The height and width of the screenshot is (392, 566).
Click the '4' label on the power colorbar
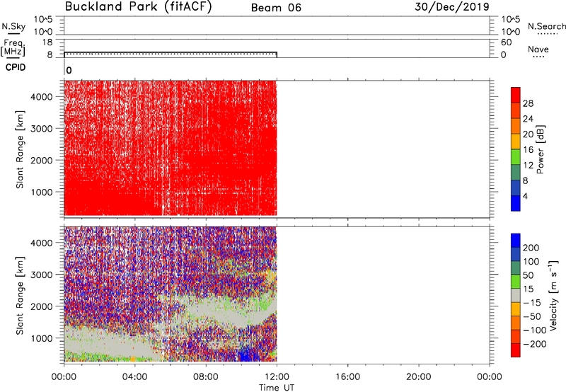[525, 197]
